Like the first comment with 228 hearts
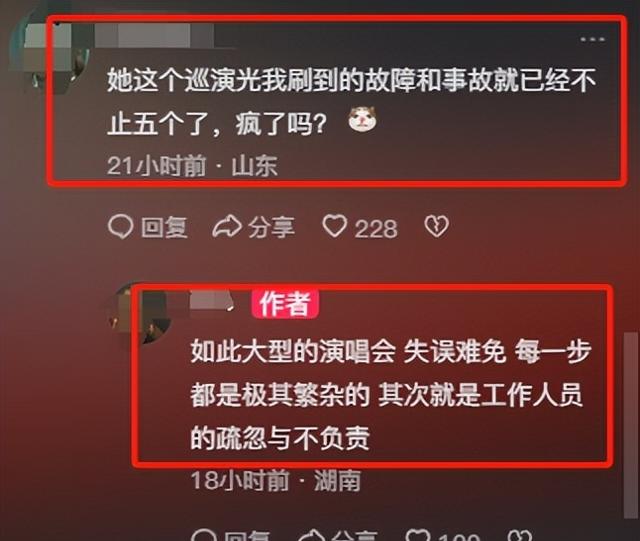This screenshot has height=541, width=640. pos(335,226)
